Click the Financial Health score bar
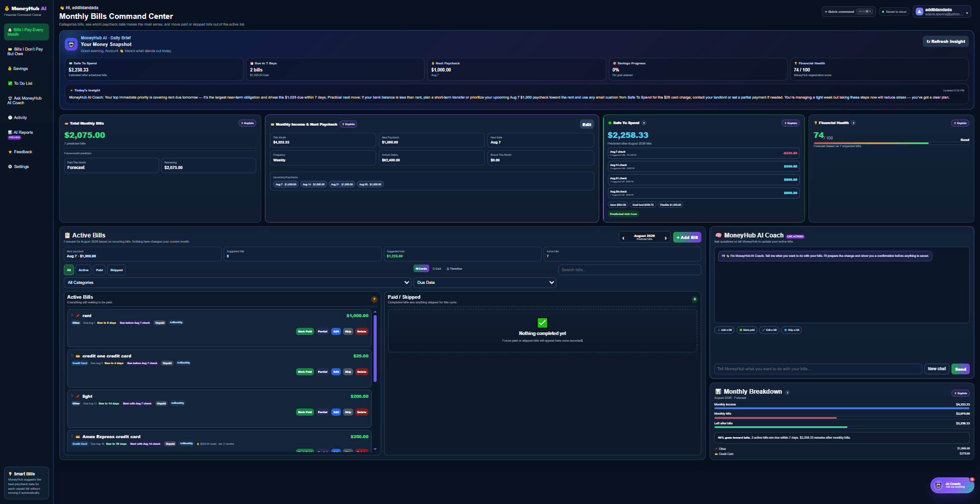Viewport: 980px width, 504px height. (891, 143)
